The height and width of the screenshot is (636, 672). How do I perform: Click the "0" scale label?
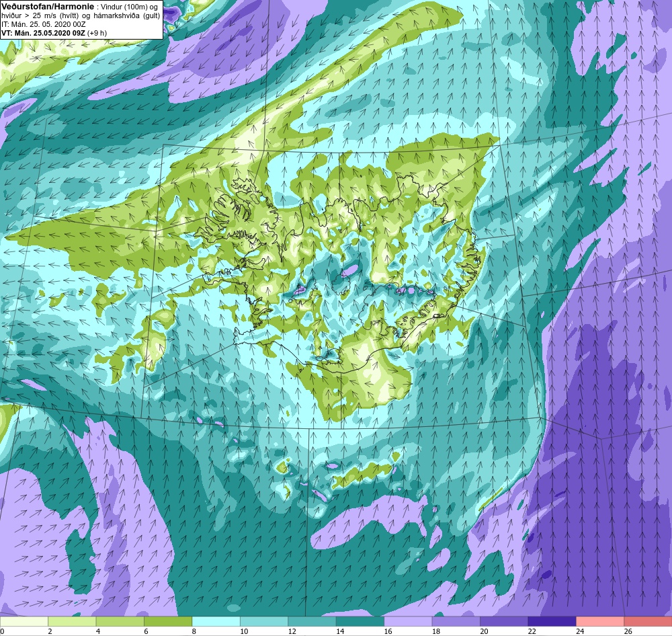tap(2, 631)
